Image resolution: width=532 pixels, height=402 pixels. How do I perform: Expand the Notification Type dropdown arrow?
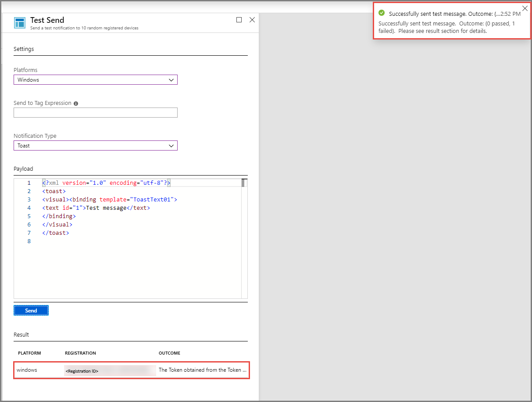[x=171, y=146]
